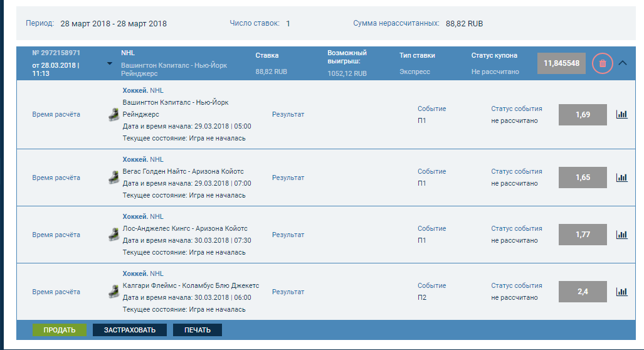Screen dimensions: 644x350
Task: Open statistics chart icon for Vegas Golden Knights match
Action: [x=621, y=178]
